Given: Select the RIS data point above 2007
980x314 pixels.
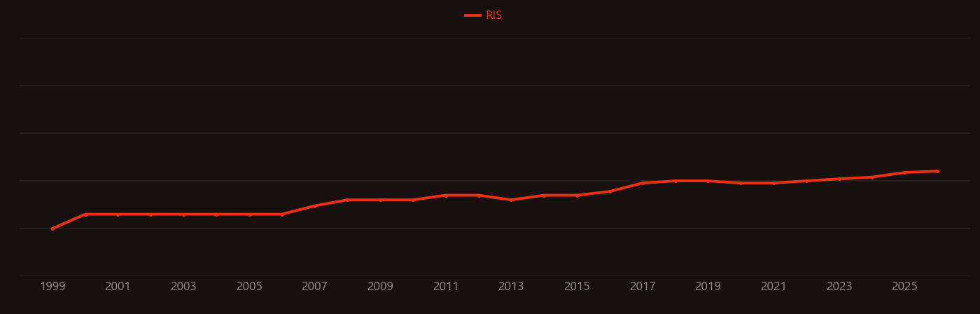Looking at the screenshot, I should [314, 206].
